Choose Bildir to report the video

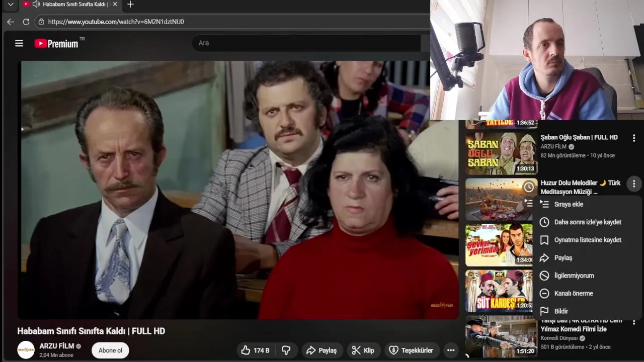click(588, 311)
